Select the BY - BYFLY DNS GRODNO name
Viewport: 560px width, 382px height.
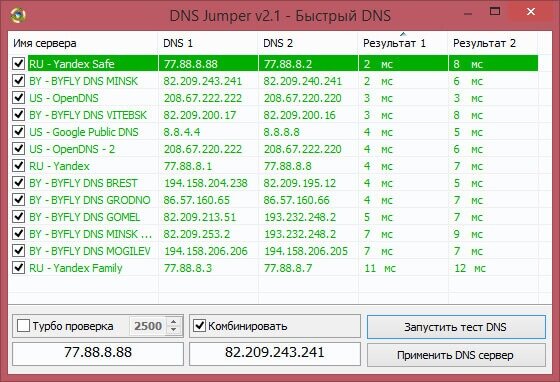(90, 200)
